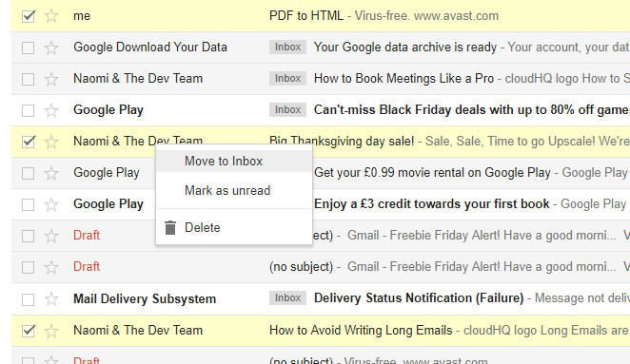Open Your Google data archive is ready email
630x364 pixels.
click(405, 48)
